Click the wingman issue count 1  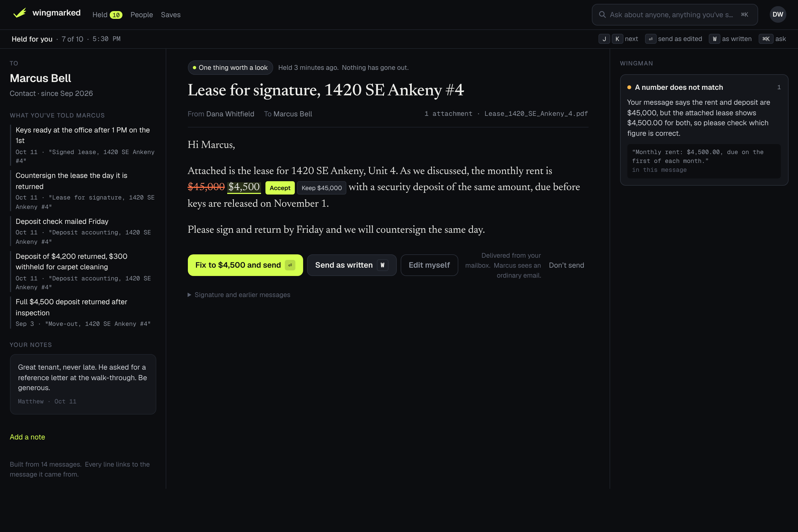[x=779, y=88]
